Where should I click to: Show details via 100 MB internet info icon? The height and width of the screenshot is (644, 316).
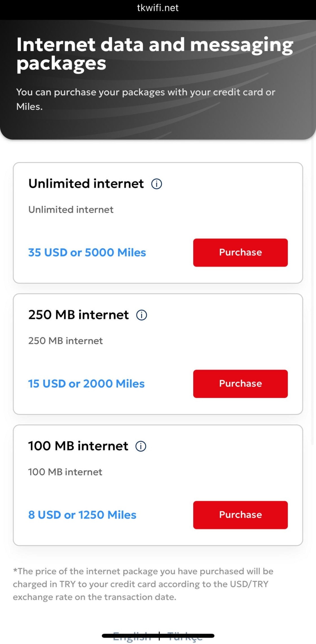tap(141, 446)
